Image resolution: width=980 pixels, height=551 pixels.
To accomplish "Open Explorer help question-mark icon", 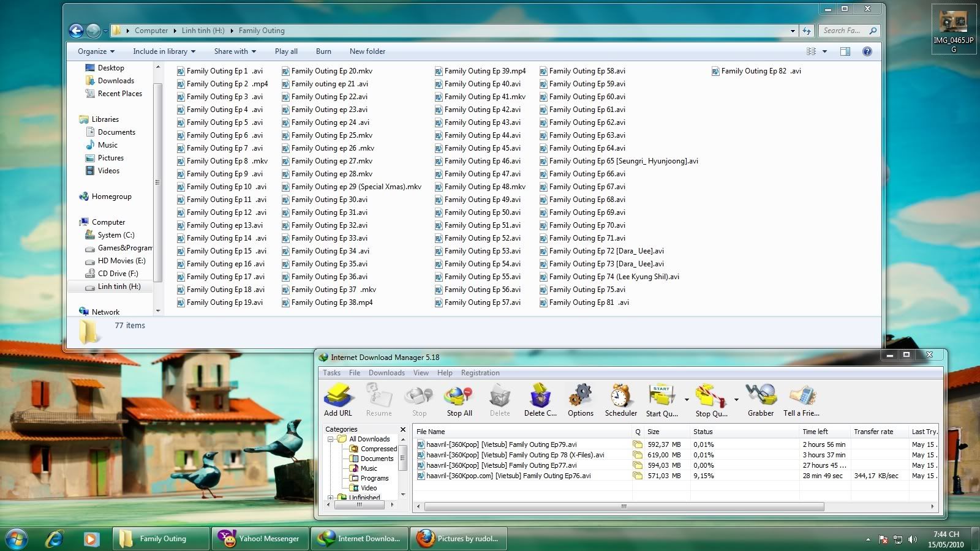I will [x=867, y=51].
